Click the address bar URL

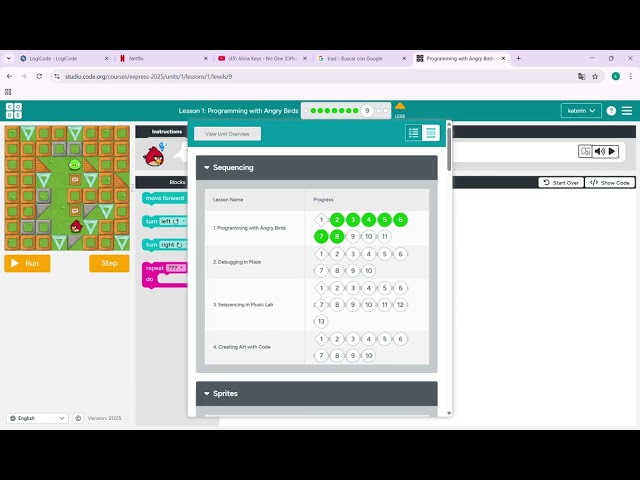click(149, 76)
